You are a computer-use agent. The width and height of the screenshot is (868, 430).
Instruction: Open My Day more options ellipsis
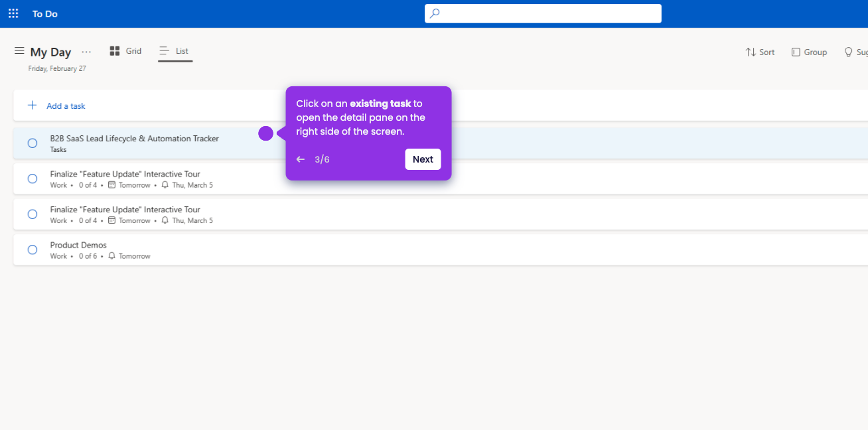click(x=86, y=52)
